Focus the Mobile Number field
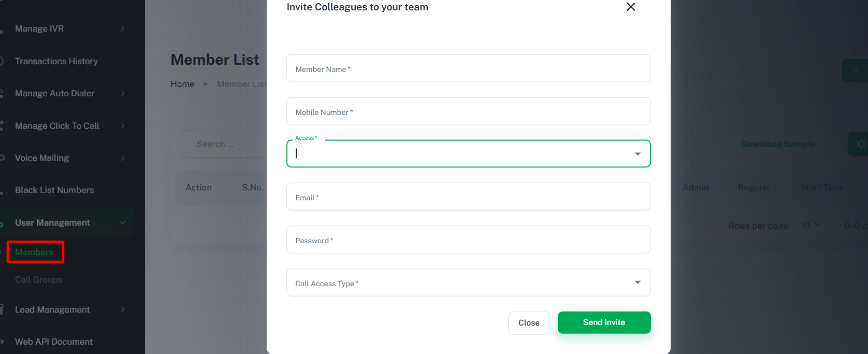This screenshot has width=868, height=354. pyautogui.click(x=468, y=111)
